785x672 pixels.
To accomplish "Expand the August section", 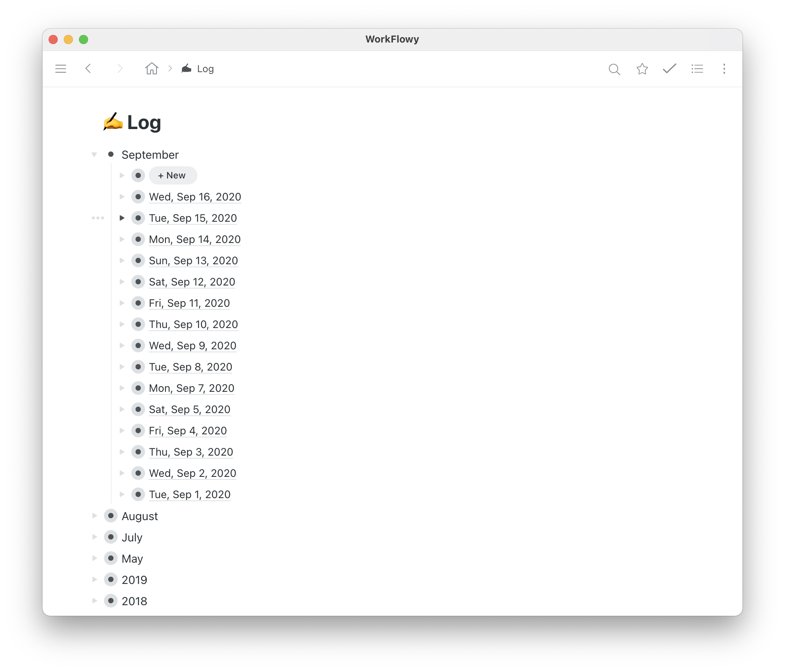I will click(96, 516).
